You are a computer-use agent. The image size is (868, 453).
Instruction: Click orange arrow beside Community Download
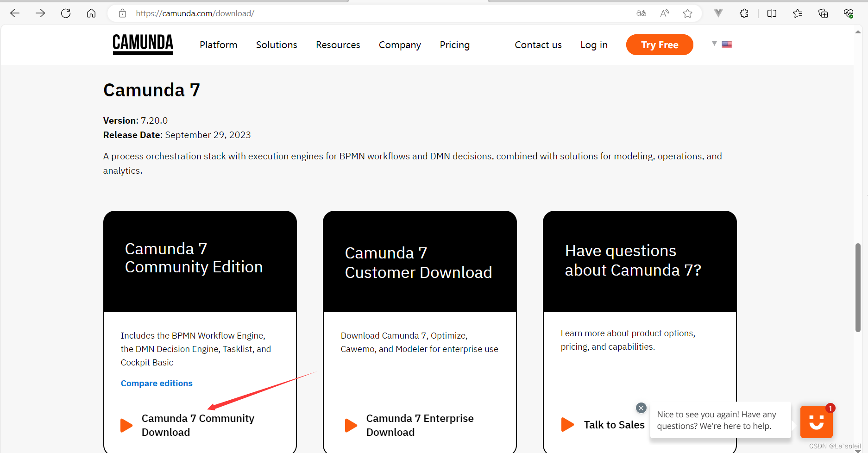[x=126, y=425]
